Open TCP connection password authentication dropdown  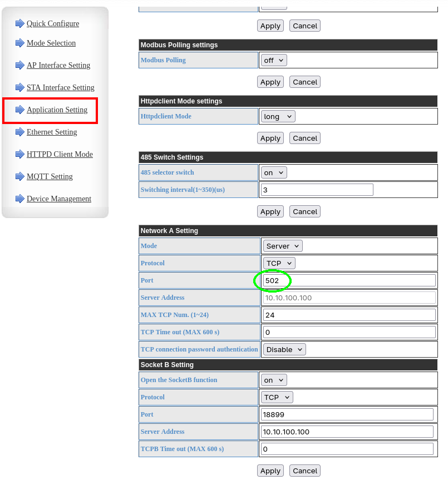284,349
